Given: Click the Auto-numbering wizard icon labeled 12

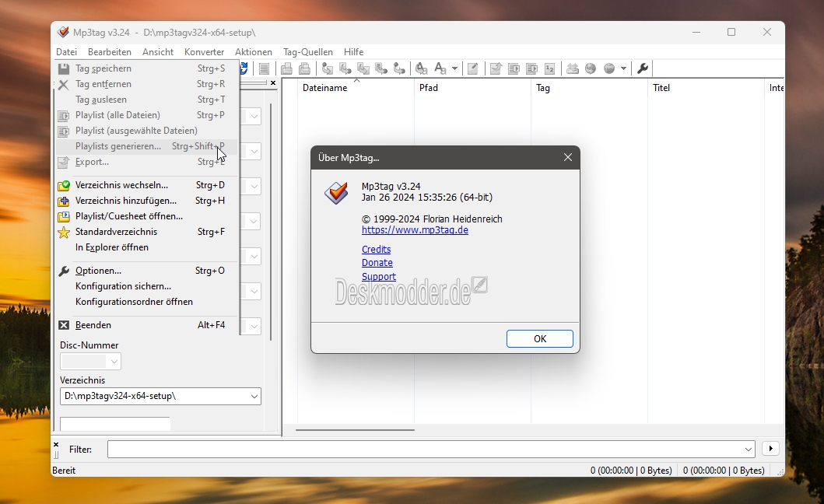Looking at the screenshot, I should coord(549,68).
